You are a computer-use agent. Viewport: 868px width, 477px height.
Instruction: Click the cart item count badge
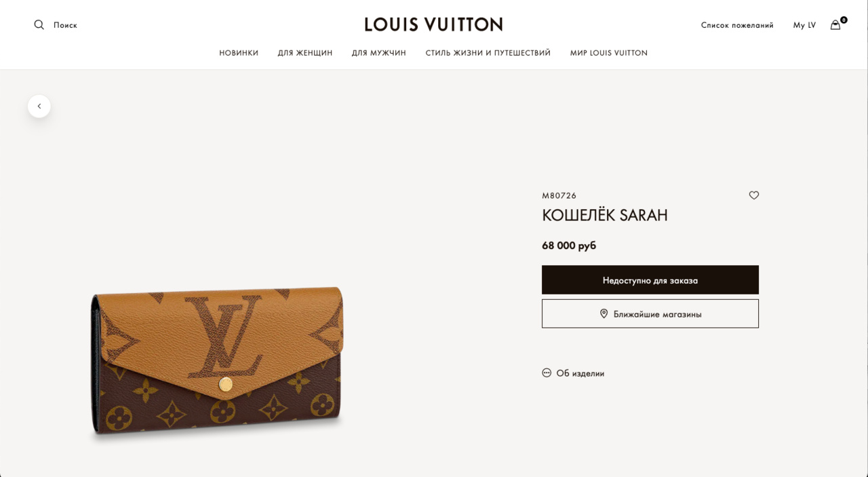point(844,20)
